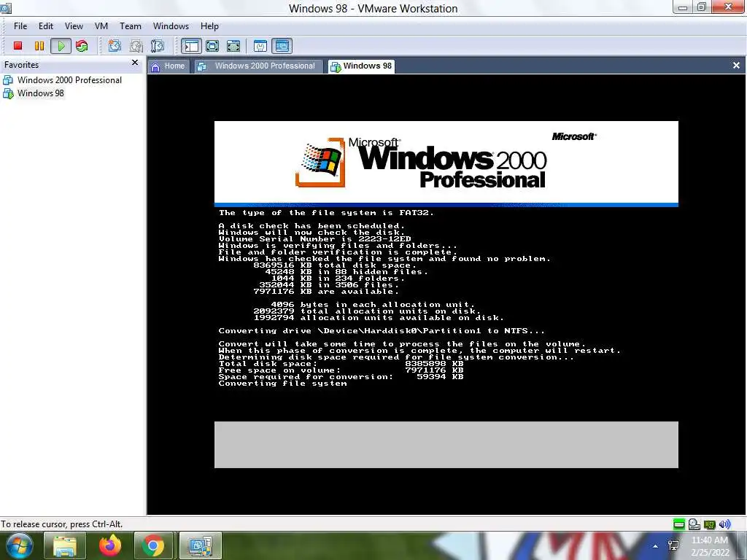Image resolution: width=747 pixels, height=560 pixels.
Task: Open the Edit menu
Action: coord(46,26)
